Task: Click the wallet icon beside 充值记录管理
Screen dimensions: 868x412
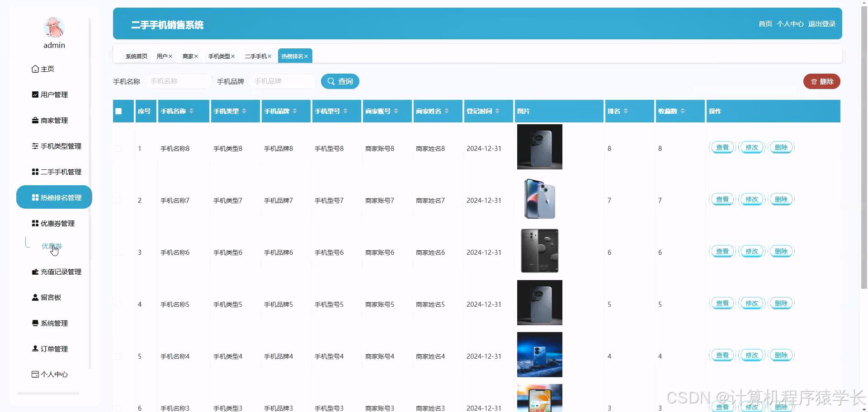Action: 35,272
